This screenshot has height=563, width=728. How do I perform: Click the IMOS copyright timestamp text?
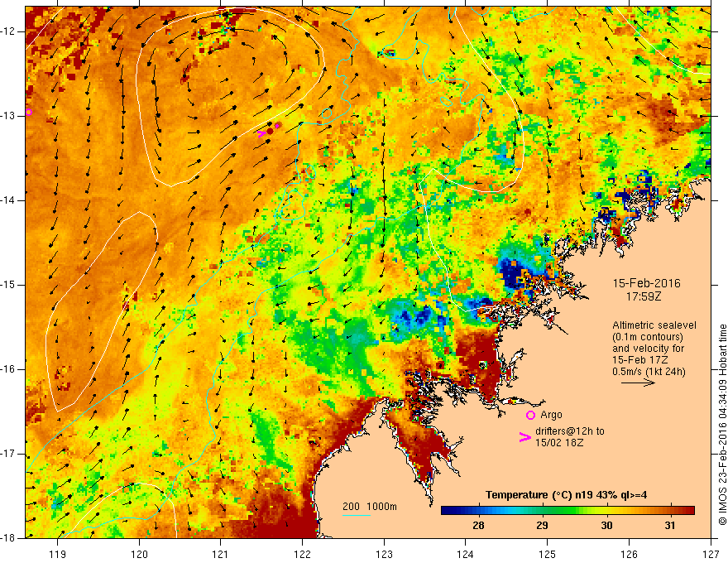click(x=722, y=425)
